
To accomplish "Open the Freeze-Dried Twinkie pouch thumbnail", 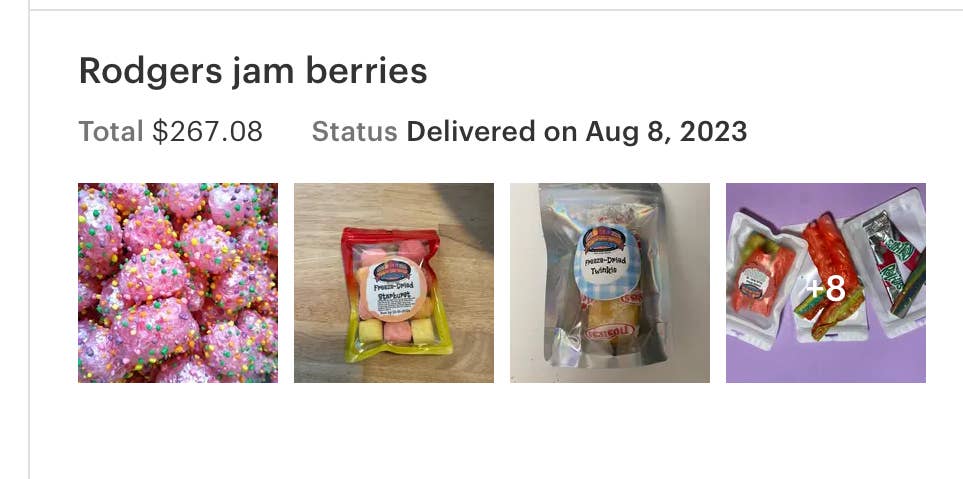I will point(610,283).
